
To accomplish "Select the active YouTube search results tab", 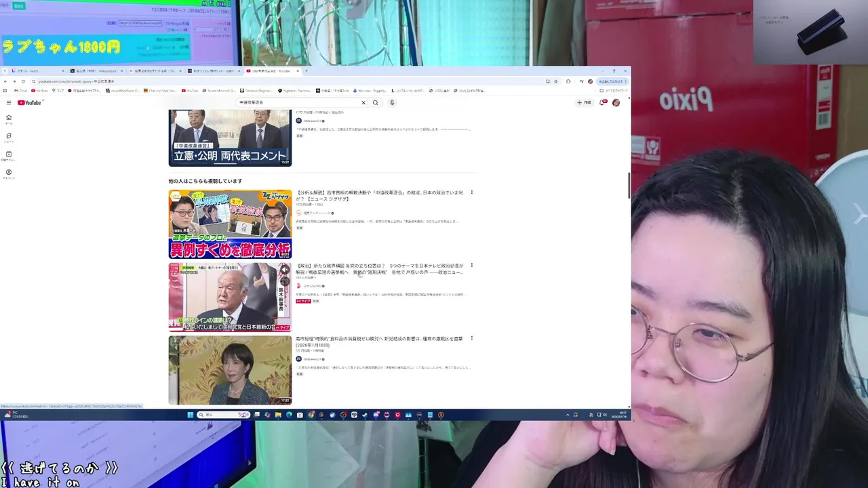I will point(271,70).
